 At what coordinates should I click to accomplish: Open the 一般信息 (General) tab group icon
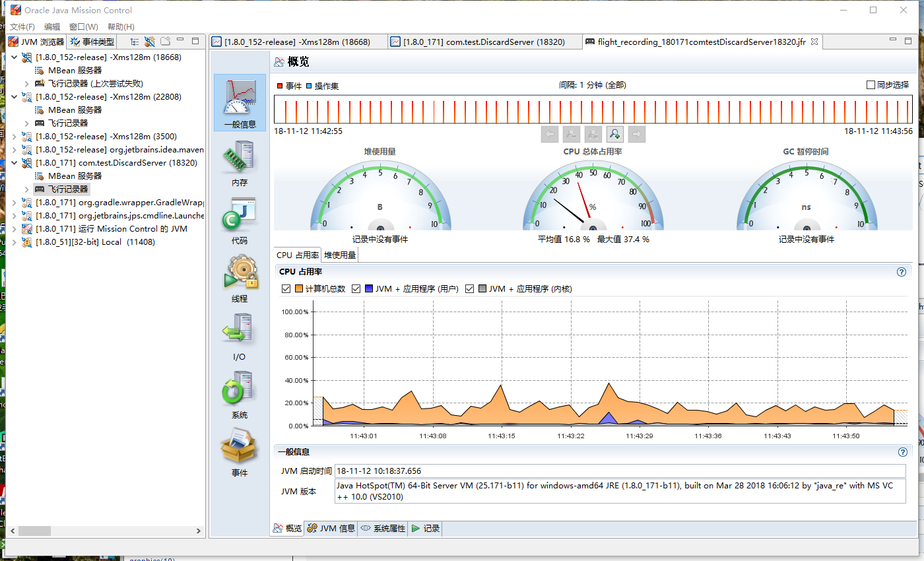point(240,102)
